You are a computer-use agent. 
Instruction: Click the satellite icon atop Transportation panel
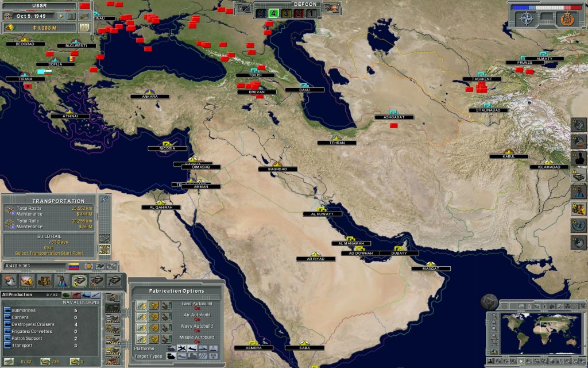tap(105, 198)
